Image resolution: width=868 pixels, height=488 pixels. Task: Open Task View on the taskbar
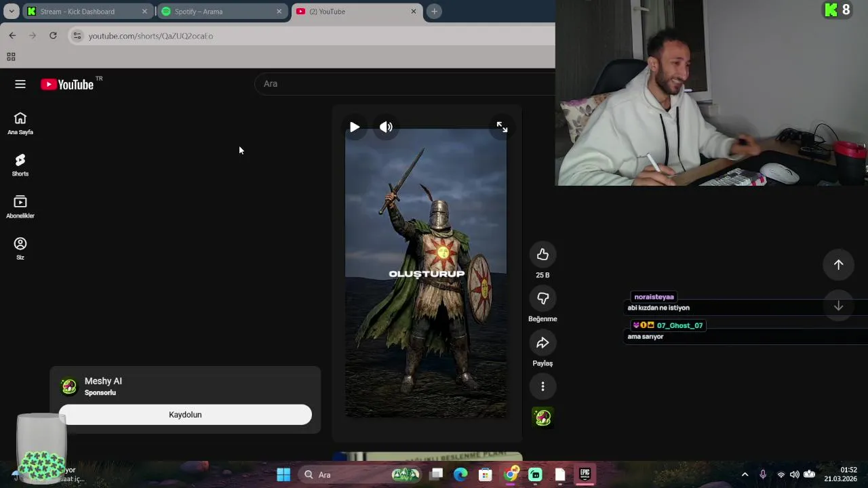[x=437, y=474]
